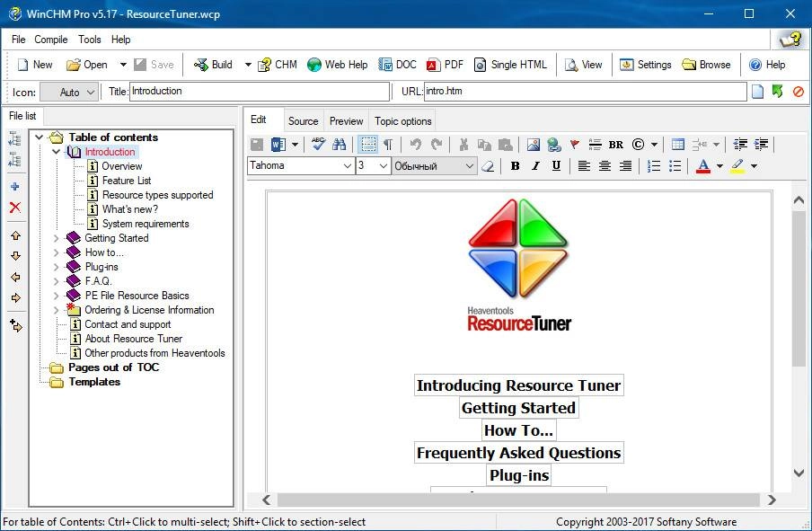Viewport: 812px width, 531px height.
Task: Toggle bold formatting
Action: coord(515,166)
